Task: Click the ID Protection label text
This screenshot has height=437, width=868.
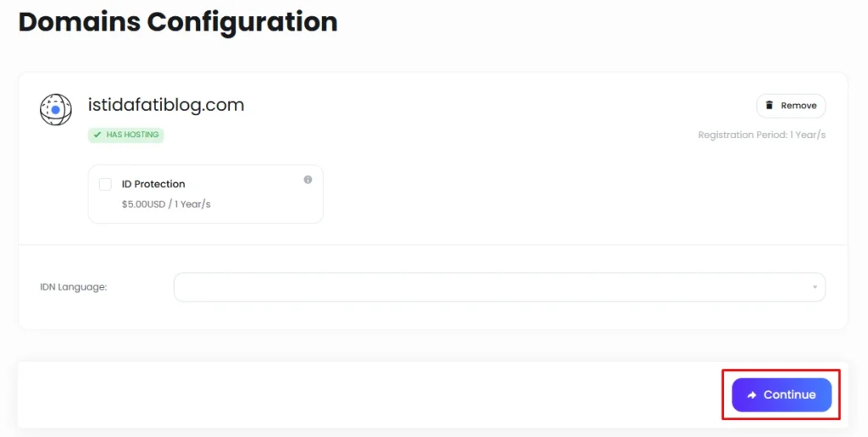Action: [153, 184]
